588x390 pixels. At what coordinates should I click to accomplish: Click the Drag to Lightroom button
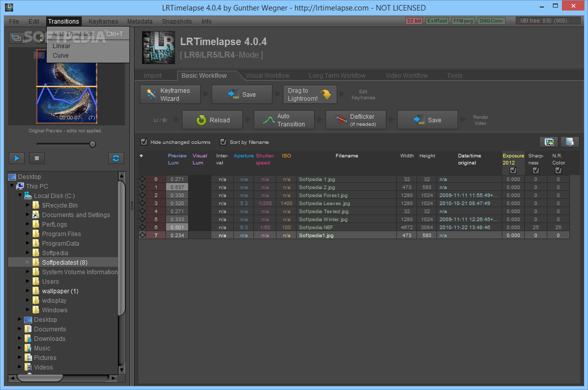310,94
